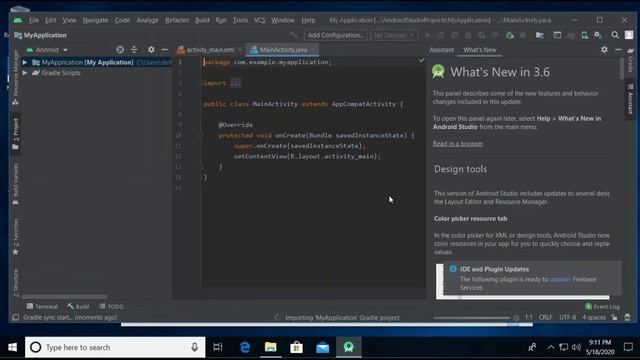Toggle the Assistant side tab on right

click(x=630, y=100)
